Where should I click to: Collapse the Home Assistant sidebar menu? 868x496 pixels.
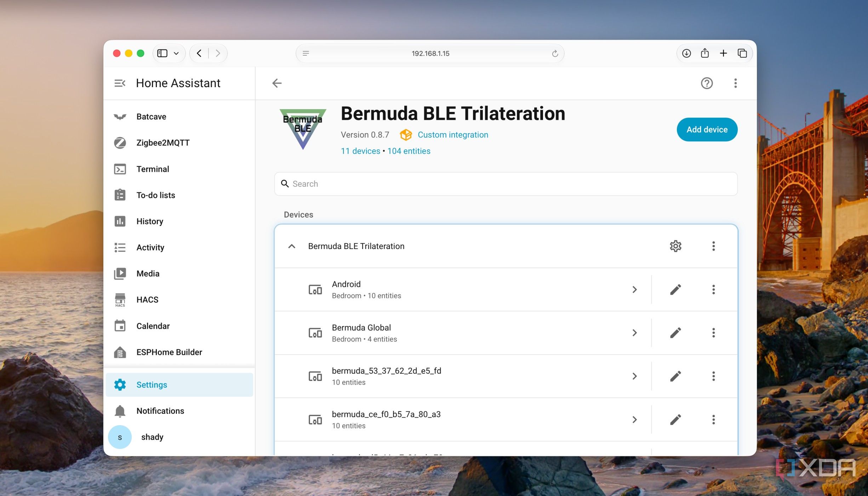[x=120, y=83]
